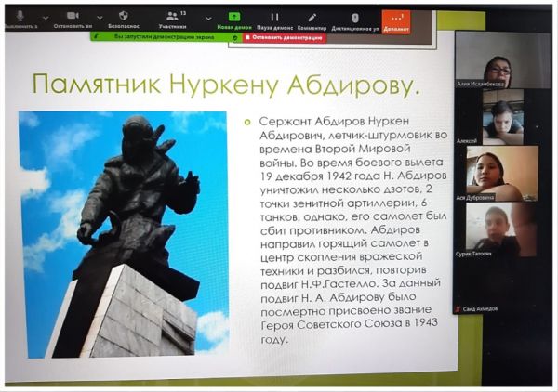Open the Участники participants panel
The height and width of the screenshot is (392, 558).
pos(172,19)
